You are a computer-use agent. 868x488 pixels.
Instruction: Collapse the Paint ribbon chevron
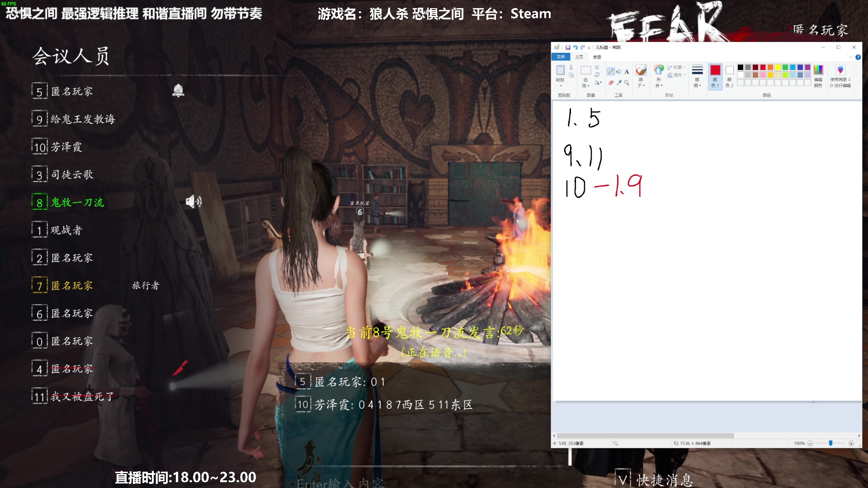click(x=850, y=57)
